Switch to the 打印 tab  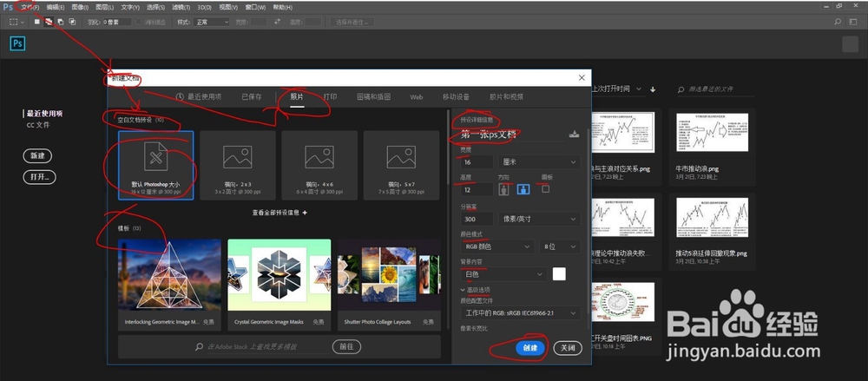pos(330,96)
